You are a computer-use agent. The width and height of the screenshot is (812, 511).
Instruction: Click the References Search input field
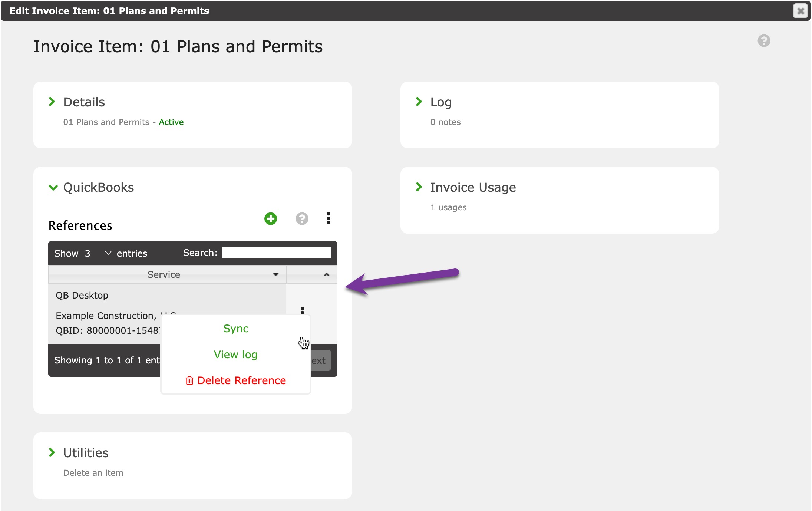(x=277, y=253)
